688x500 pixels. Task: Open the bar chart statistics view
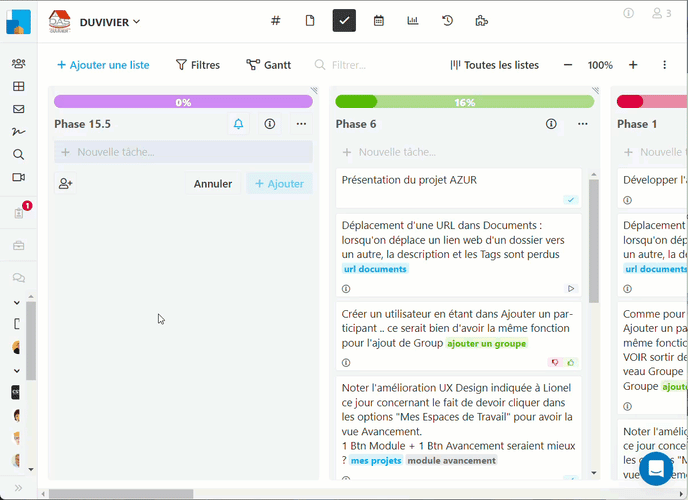pos(413,20)
